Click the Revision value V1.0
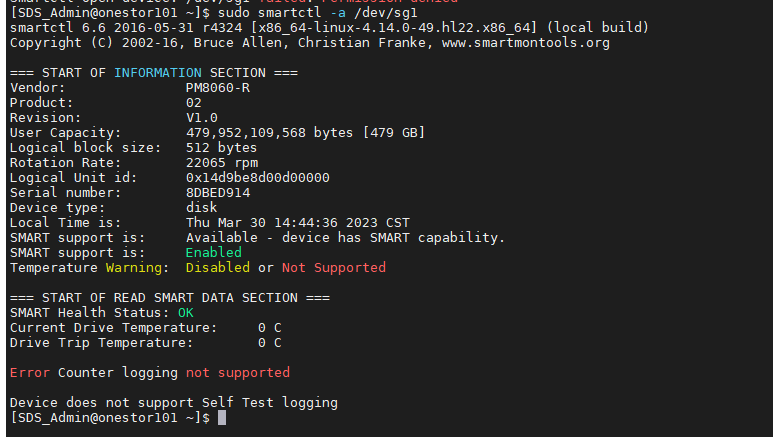 (x=202, y=117)
